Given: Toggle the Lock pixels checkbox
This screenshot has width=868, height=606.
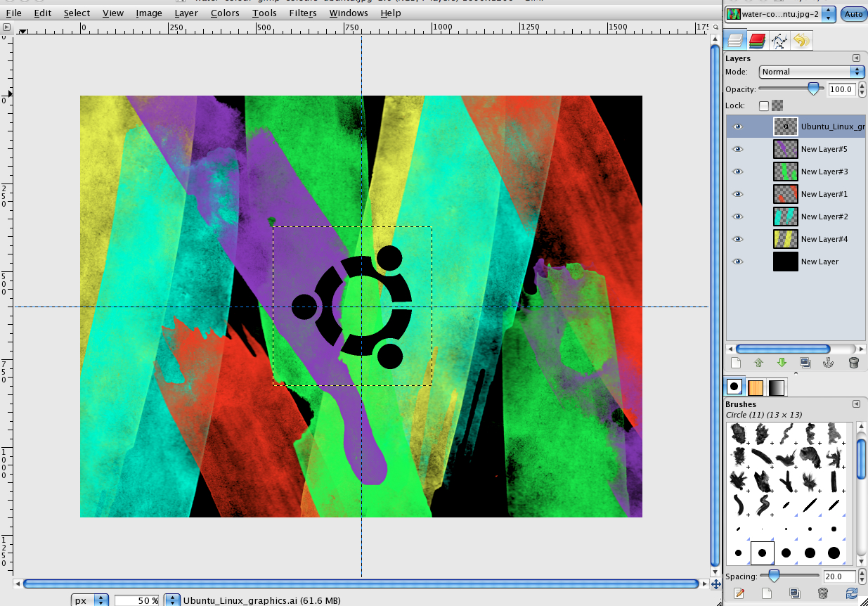Looking at the screenshot, I should coord(764,106).
